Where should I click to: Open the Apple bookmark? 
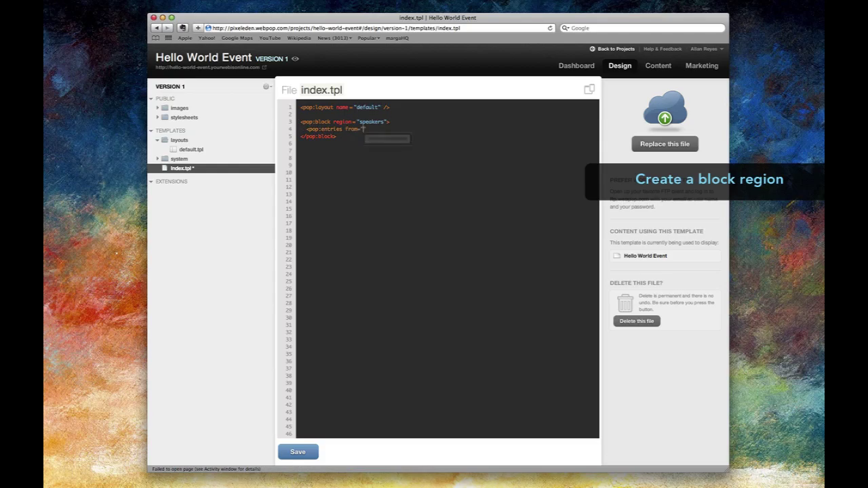click(x=185, y=38)
